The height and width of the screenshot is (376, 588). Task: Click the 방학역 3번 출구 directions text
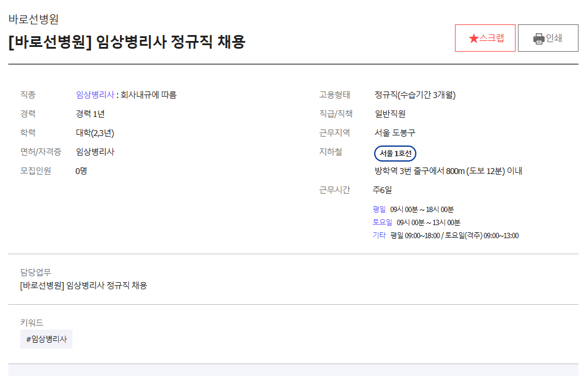tap(448, 171)
